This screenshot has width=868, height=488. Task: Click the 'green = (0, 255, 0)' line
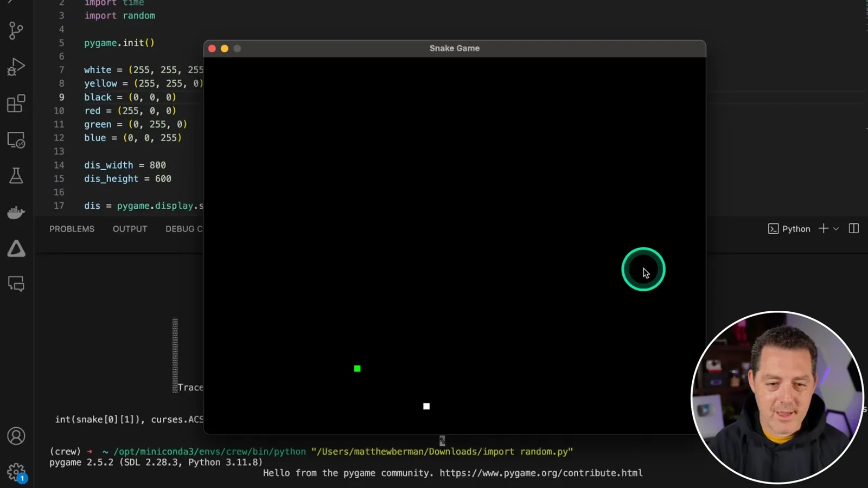[x=136, y=124]
